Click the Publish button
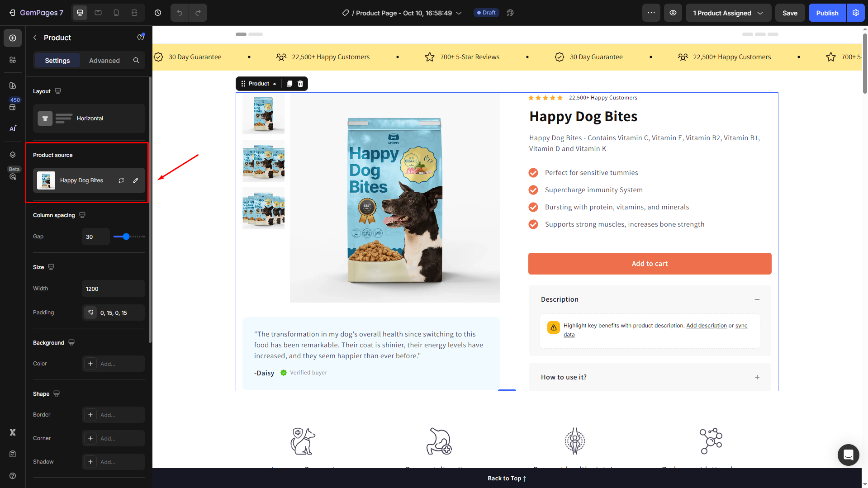Viewport: 868px width, 488px height. pyautogui.click(x=827, y=13)
